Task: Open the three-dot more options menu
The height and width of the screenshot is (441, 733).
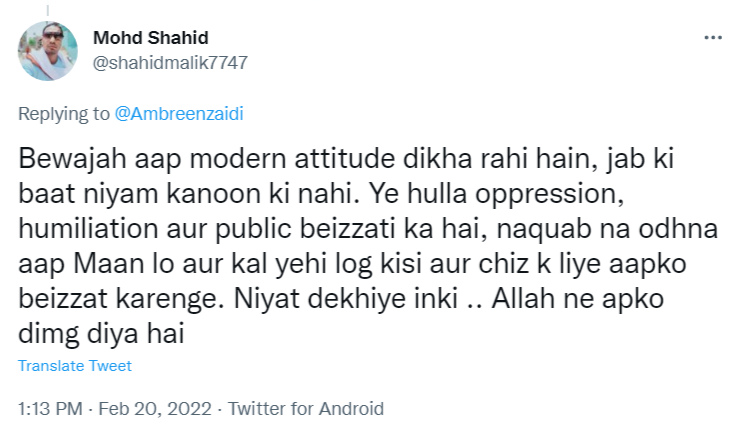Action: [x=712, y=37]
